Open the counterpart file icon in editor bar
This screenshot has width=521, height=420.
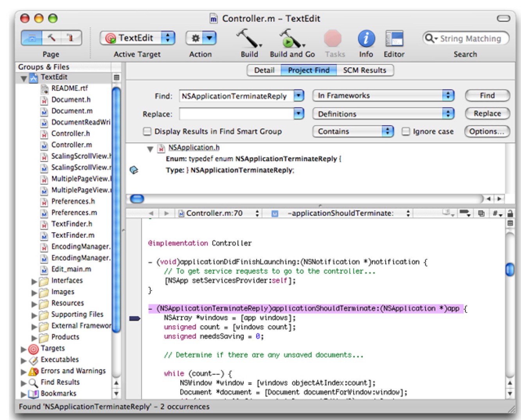tap(481, 214)
